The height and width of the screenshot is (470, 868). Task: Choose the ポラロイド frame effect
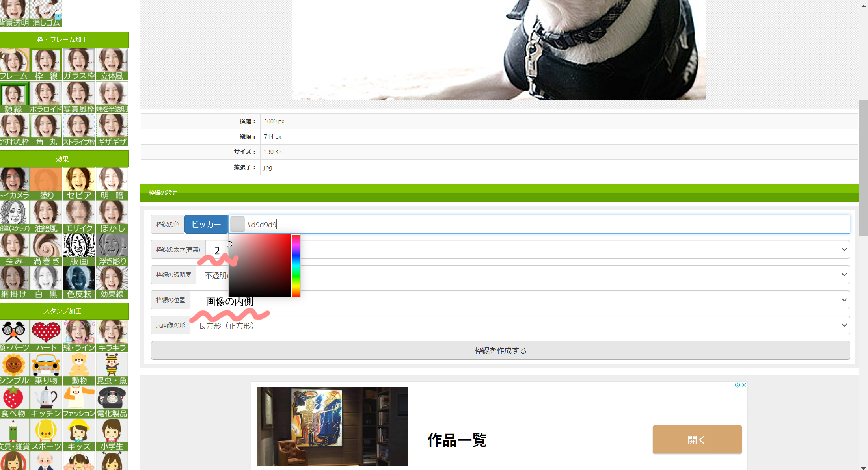click(x=46, y=97)
